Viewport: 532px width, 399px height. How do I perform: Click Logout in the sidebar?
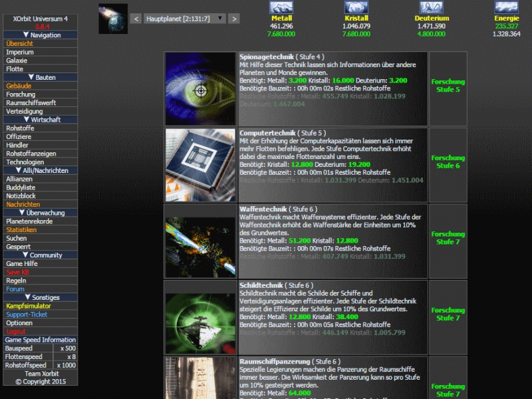pyautogui.click(x=15, y=331)
